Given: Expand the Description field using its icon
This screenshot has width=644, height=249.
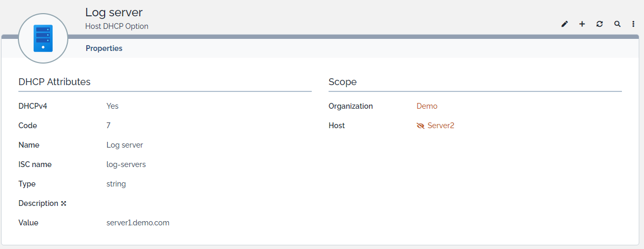Looking at the screenshot, I should point(64,203).
